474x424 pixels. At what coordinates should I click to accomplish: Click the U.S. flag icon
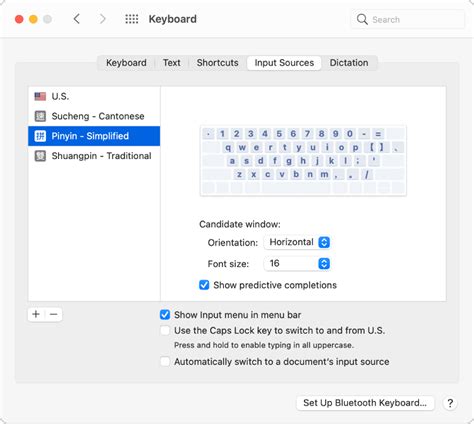(x=40, y=96)
